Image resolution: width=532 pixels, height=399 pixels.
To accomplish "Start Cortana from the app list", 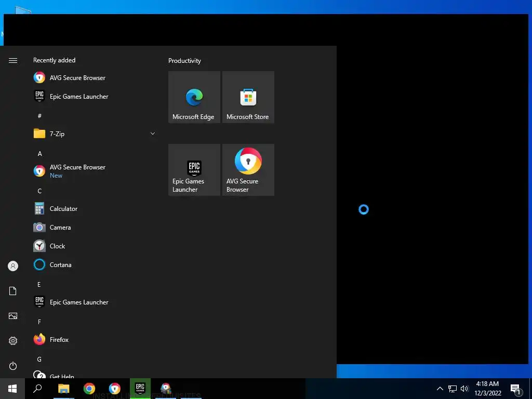I will (95, 264).
